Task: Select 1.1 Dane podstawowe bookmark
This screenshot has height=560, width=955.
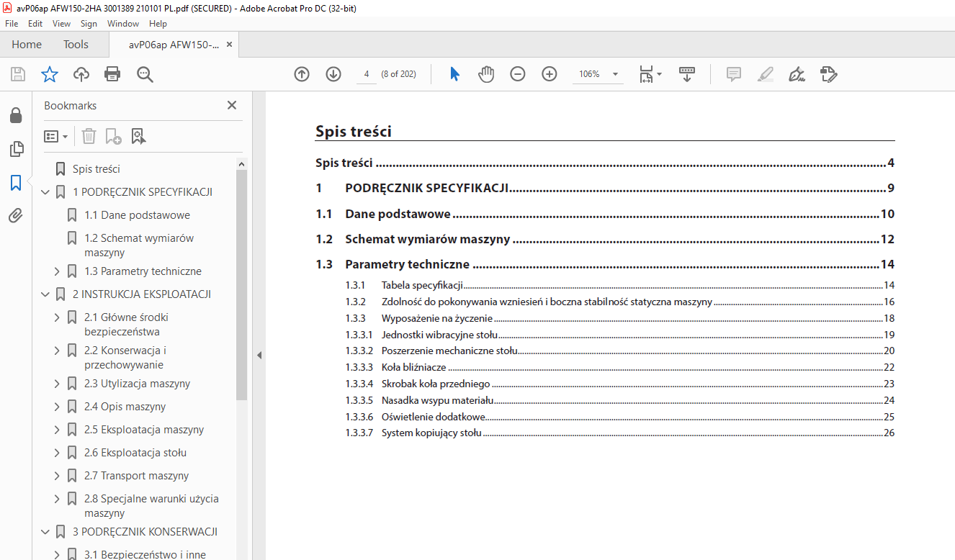Action: pos(137,215)
